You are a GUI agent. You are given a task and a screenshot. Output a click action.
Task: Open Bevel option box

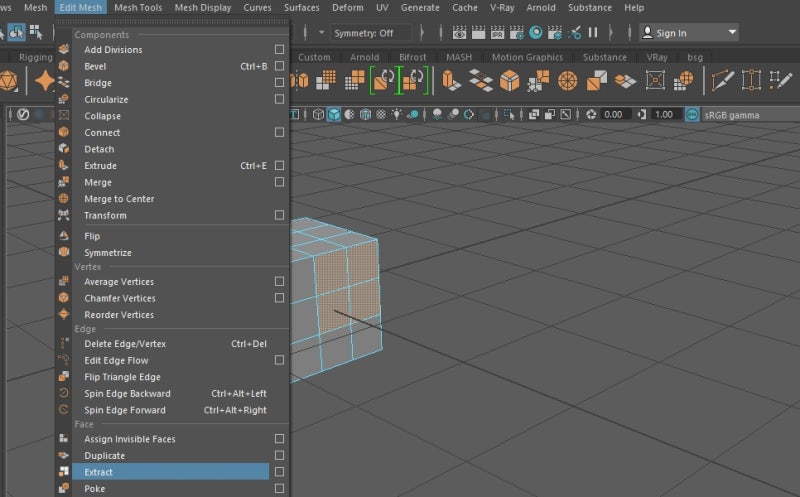pyautogui.click(x=279, y=66)
